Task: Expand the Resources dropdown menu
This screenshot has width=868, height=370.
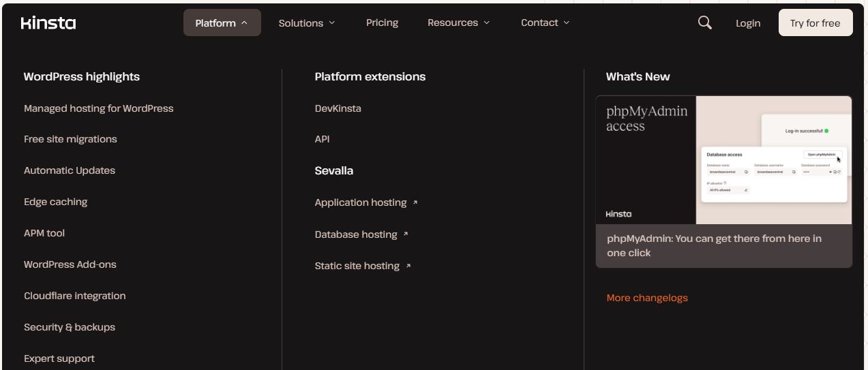Action: [x=459, y=22]
